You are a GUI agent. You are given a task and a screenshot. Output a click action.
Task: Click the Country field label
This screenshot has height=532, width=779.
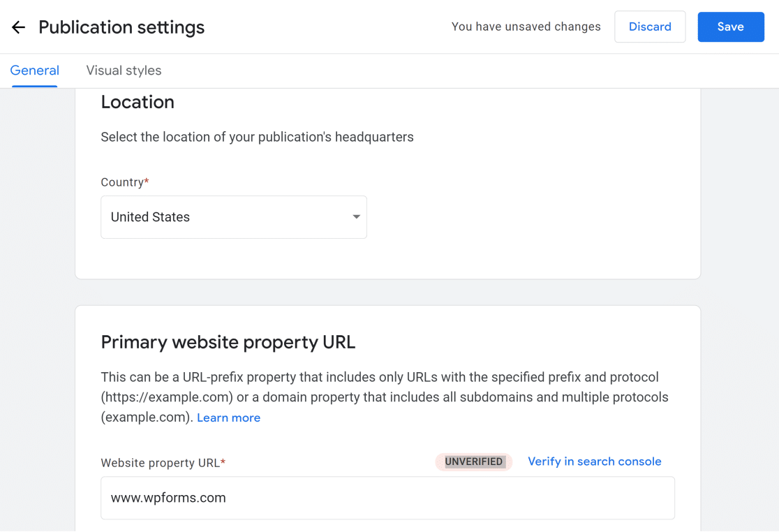(x=125, y=182)
